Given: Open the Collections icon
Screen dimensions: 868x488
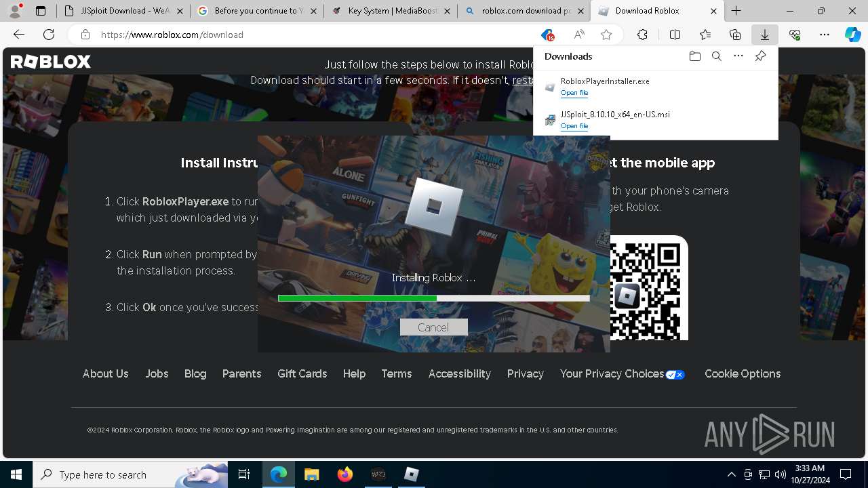Looking at the screenshot, I should click(735, 35).
